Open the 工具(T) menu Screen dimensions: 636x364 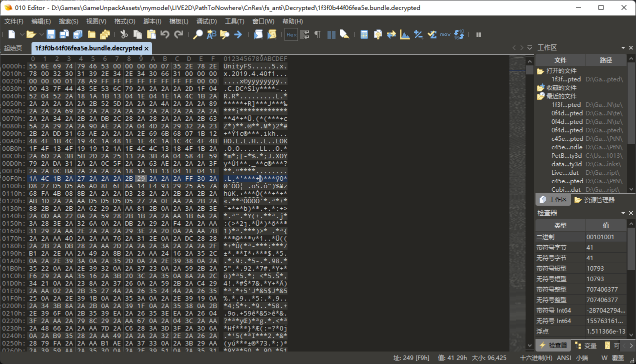[x=234, y=21]
